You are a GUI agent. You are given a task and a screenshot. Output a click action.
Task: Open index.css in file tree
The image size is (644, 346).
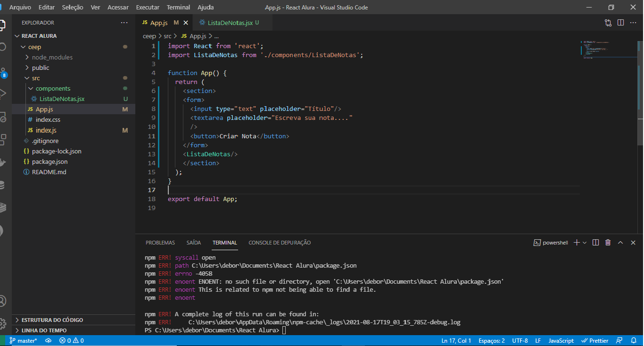(x=73, y=119)
